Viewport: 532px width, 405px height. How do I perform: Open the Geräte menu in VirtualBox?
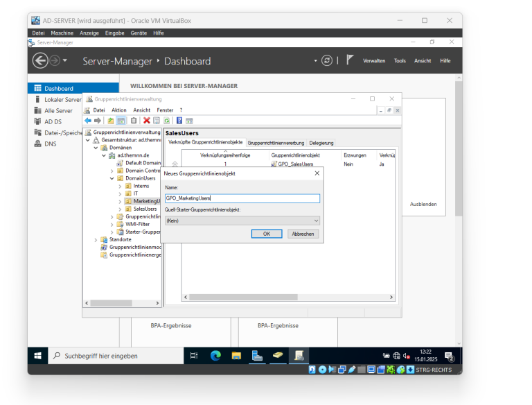(139, 33)
